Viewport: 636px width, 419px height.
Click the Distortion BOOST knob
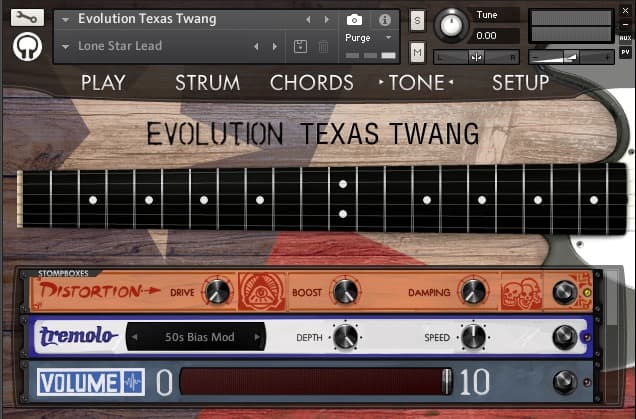(345, 292)
